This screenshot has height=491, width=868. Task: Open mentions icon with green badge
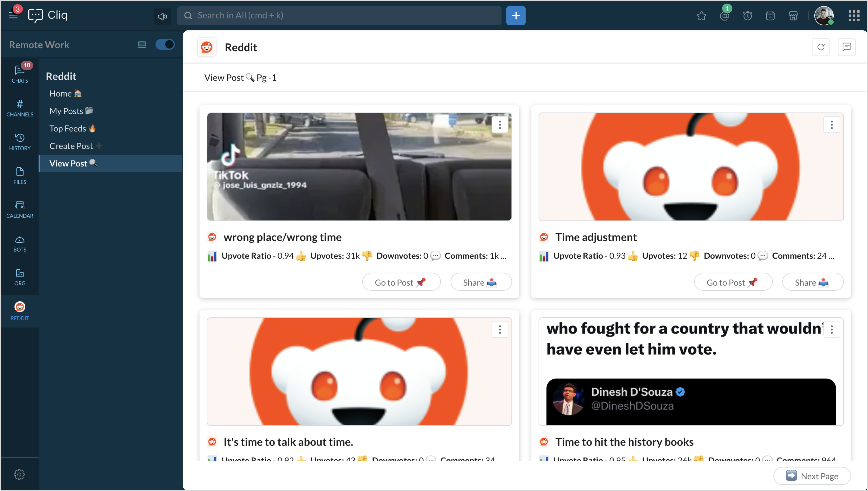[x=724, y=16]
